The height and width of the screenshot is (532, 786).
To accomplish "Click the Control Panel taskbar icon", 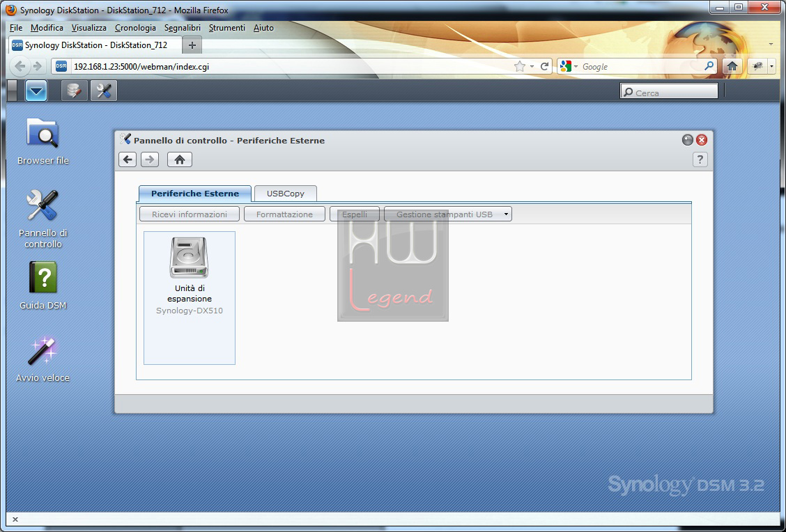I will tap(104, 91).
